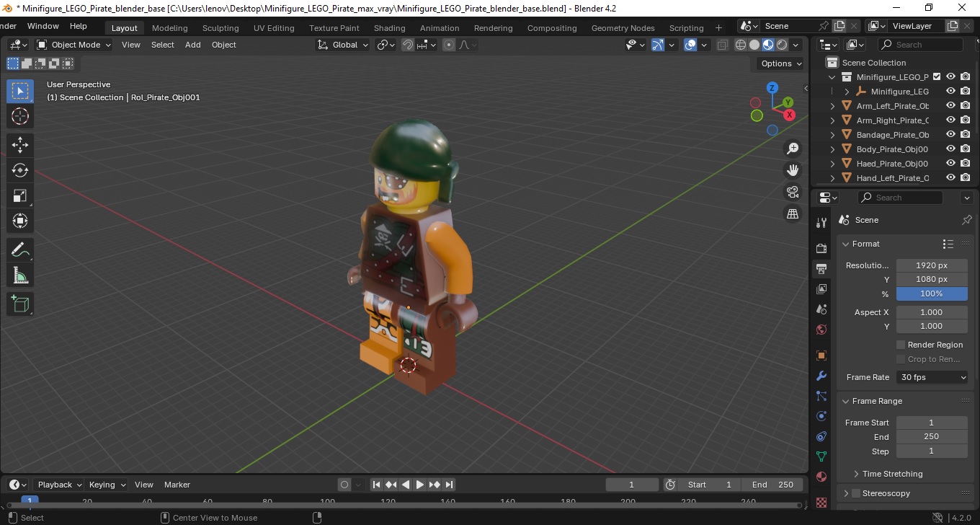
Task: Switch to the Sculpting workspace tab
Action: pyautogui.click(x=220, y=28)
